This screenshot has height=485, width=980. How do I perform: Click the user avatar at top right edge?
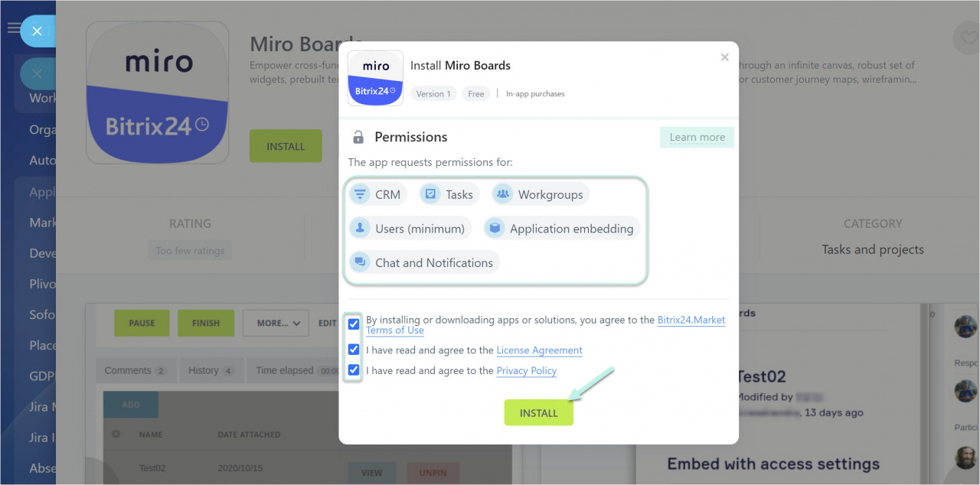pos(965,326)
